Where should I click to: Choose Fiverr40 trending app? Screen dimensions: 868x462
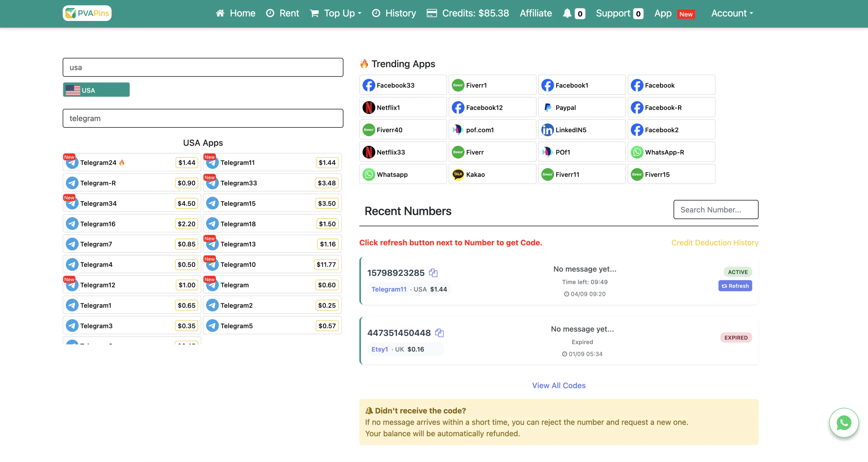point(403,130)
